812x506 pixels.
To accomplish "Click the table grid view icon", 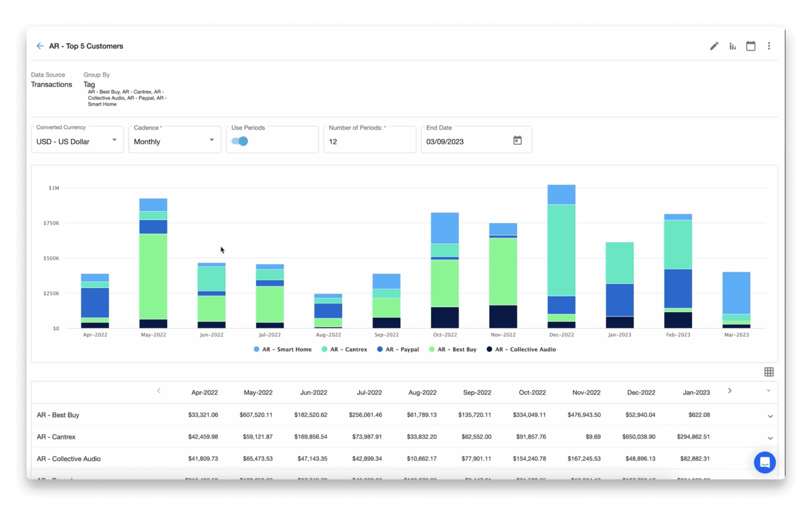I will click(769, 372).
